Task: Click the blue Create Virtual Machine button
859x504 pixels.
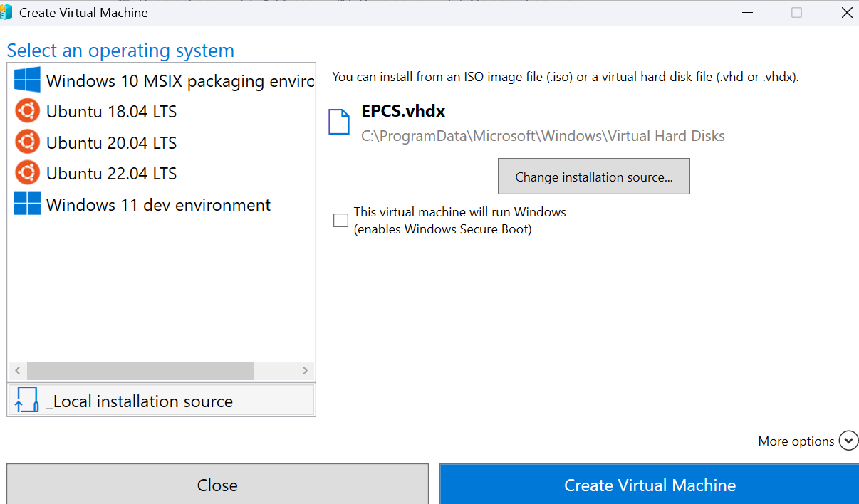Action: click(x=649, y=485)
